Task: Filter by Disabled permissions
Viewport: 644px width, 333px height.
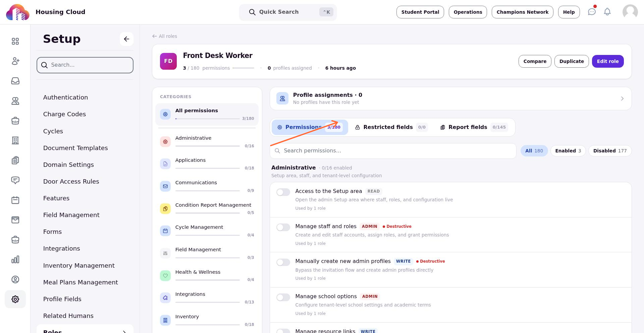Action: click(x=610, y=151)
